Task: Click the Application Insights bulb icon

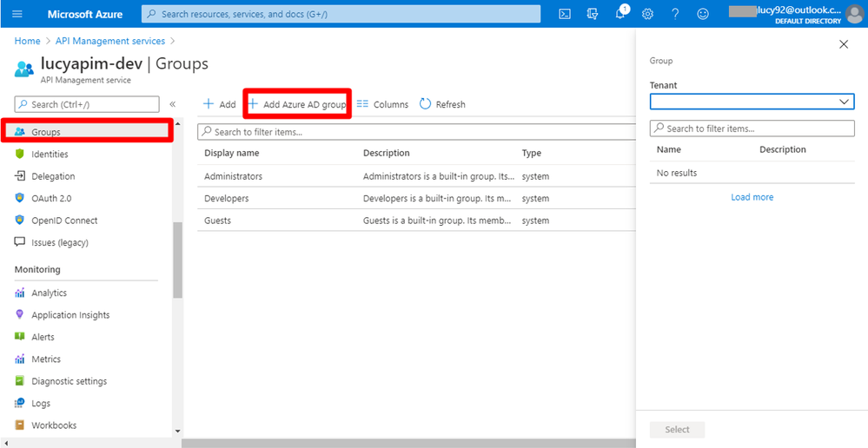Action: tap(20, 314)
